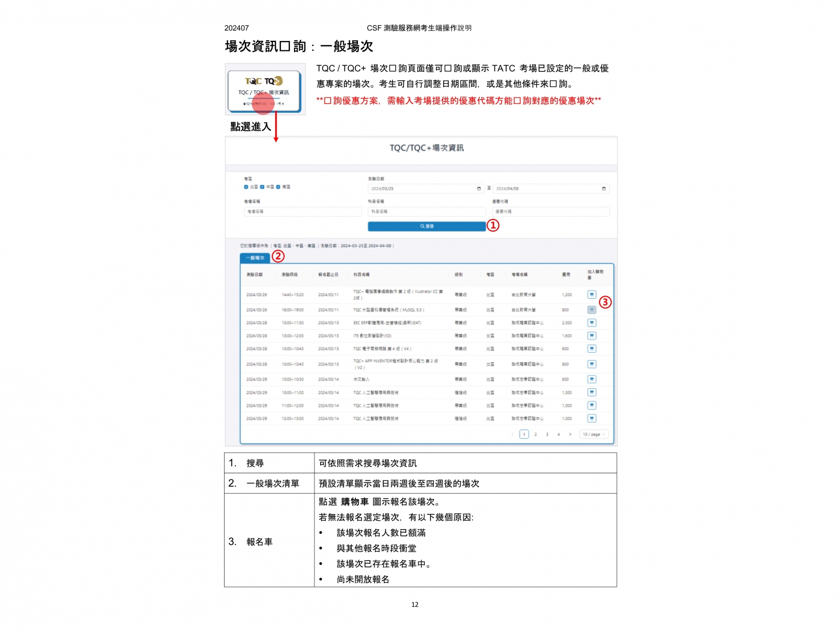Add the TQC 電子商務概論 V4 session to cart
This screenshot has height=630, width=840.
pos(592,349)
